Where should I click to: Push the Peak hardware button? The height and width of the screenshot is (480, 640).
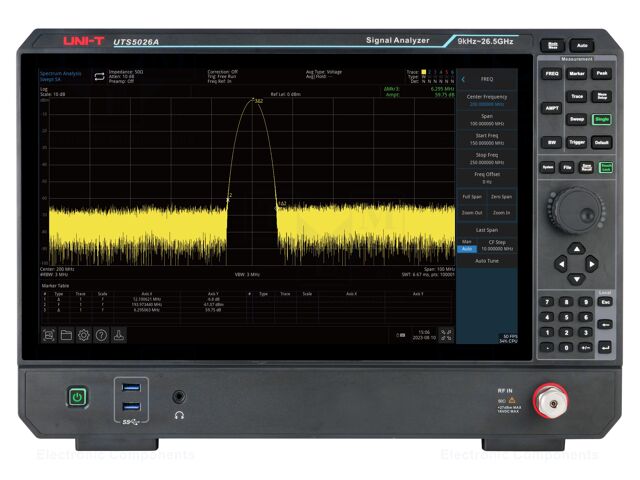tap(602, 73)
